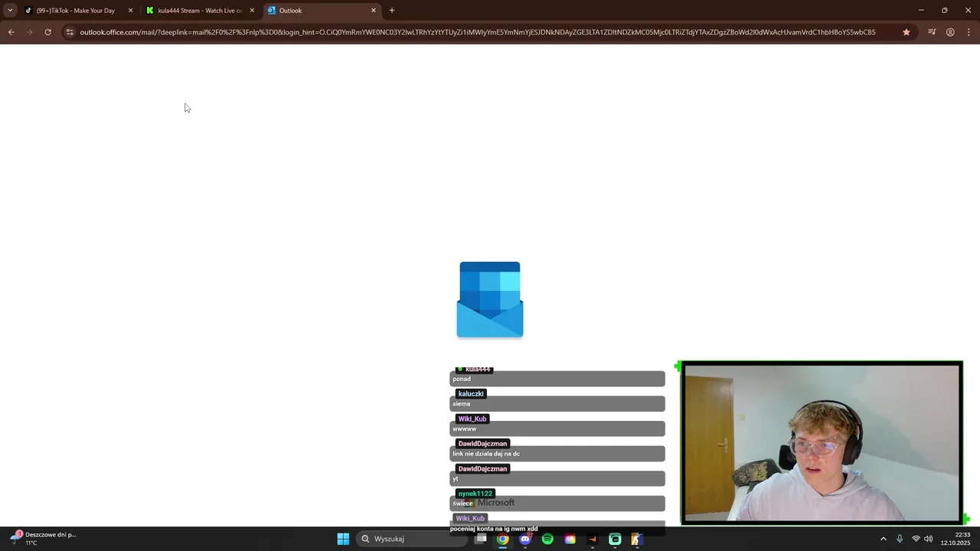Click the address bar URL
This screenshot has width=980, height=551.
point(478,32)
